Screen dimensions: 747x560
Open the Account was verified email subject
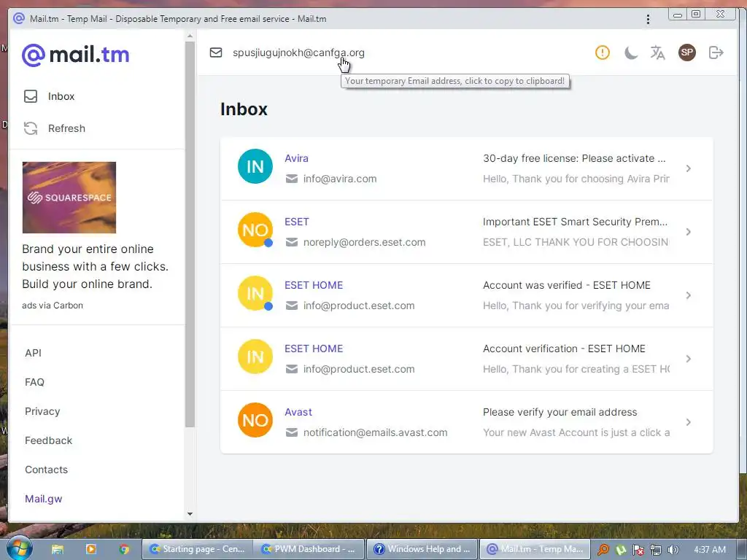(566, 285)
